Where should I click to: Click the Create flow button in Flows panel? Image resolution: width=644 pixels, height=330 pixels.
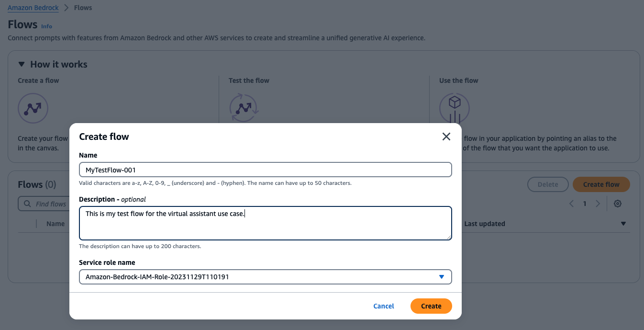tap(601, 184)
